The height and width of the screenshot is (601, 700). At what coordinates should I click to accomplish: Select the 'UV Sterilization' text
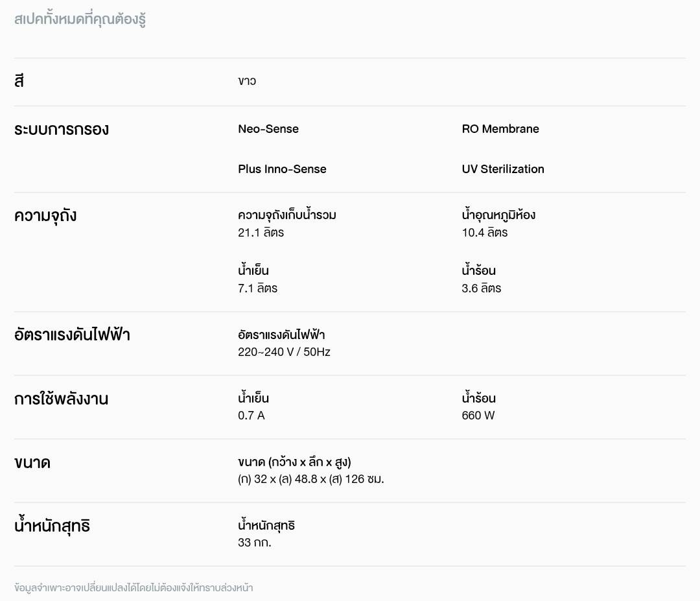(x=503, y=169)
